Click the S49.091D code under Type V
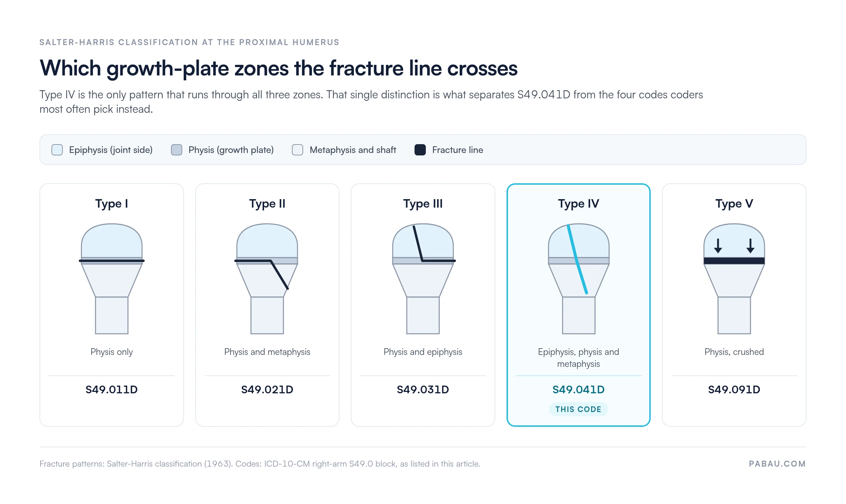The image size is (846, 504). 734,389
